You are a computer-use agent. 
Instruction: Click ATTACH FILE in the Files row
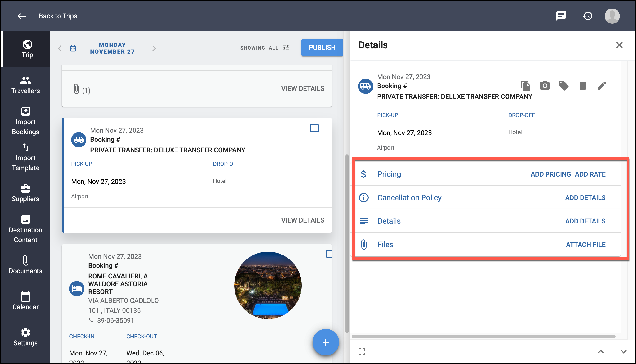[x=586, y=245]
